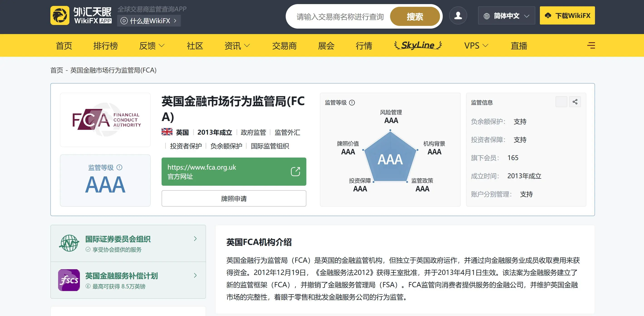
Task: Go to 首页 in the navigation bar
Action: click(64, 46)
